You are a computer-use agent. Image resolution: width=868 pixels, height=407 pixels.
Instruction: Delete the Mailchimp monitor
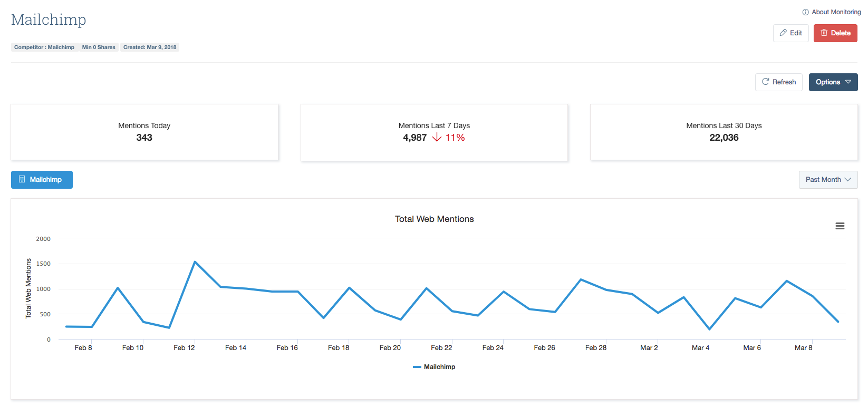[x=835, y=33]
